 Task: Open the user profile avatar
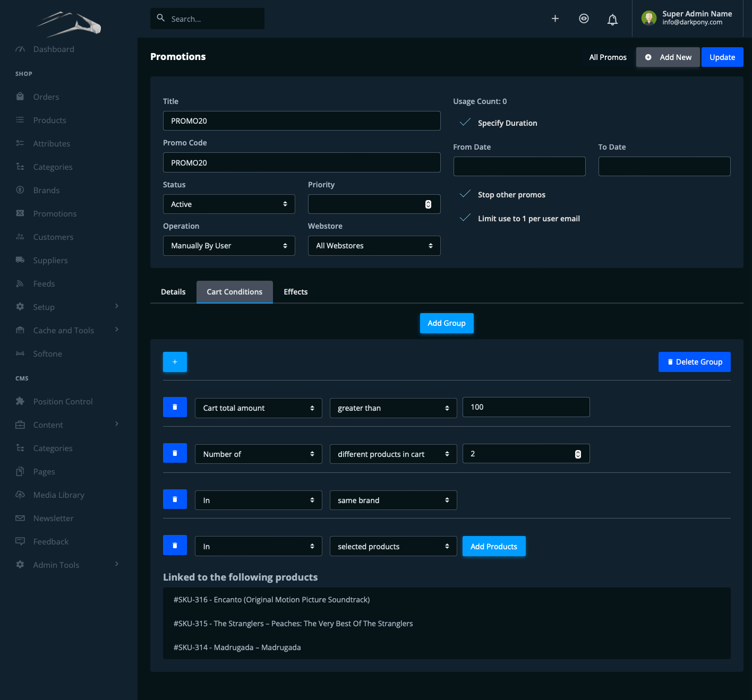point(648,18)
